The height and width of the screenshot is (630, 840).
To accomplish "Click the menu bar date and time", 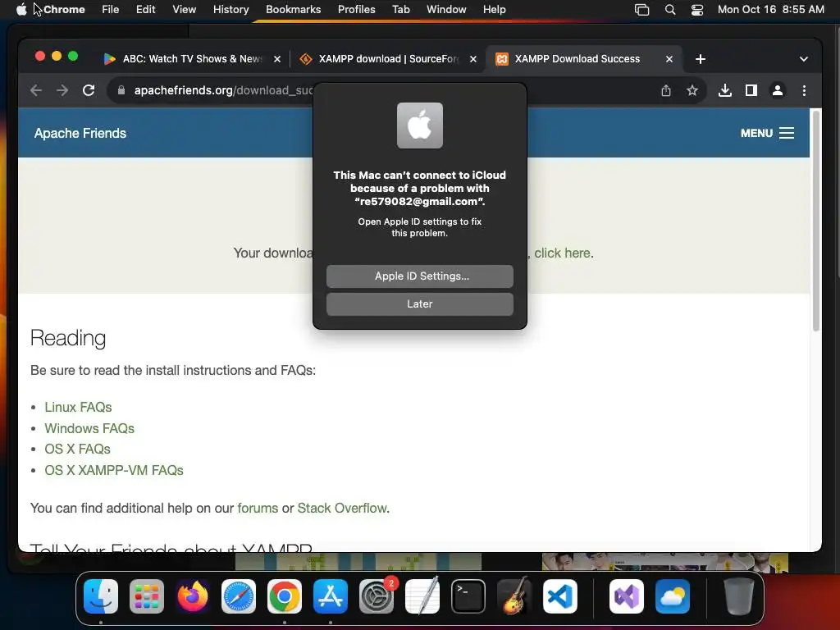I will 771,10.
